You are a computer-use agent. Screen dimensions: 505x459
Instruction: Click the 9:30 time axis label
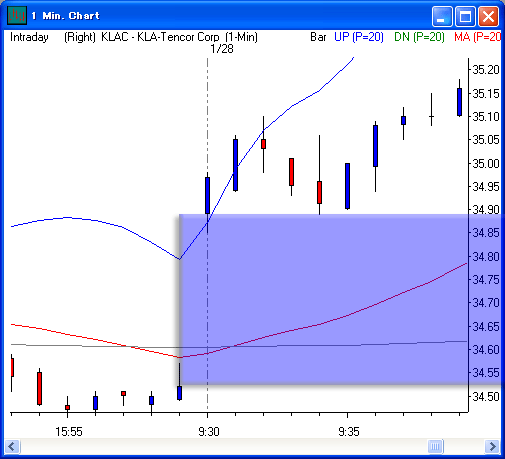(x=209, y=432)
